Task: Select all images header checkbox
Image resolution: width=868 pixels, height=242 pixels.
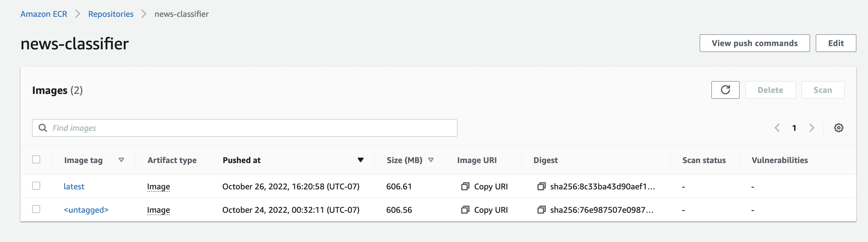Action: coord(36,160)
